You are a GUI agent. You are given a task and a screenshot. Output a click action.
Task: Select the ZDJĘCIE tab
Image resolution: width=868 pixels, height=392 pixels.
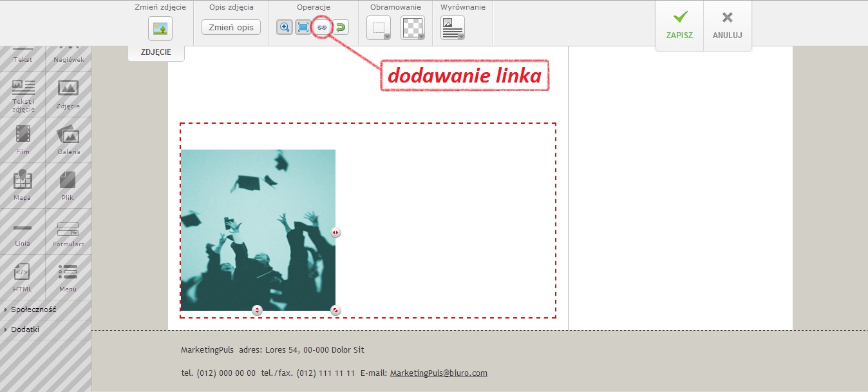(x=156, y=52)
